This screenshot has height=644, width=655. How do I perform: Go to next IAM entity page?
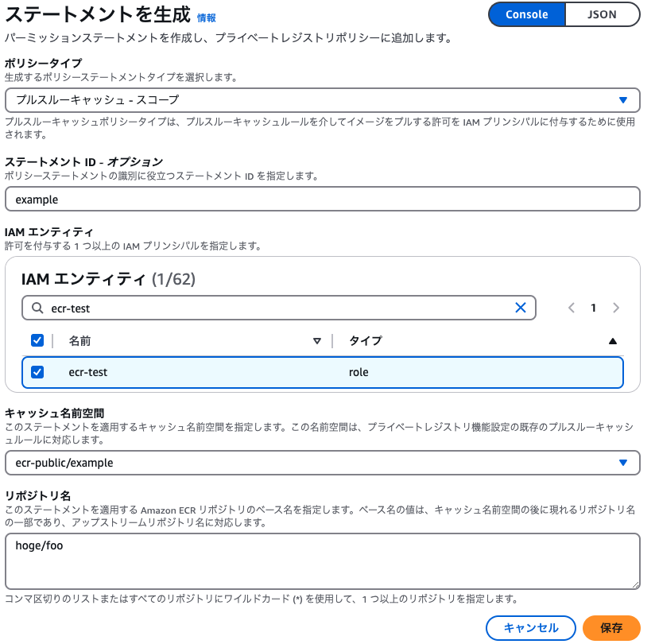pyautogui.click(x=617, y=308)
